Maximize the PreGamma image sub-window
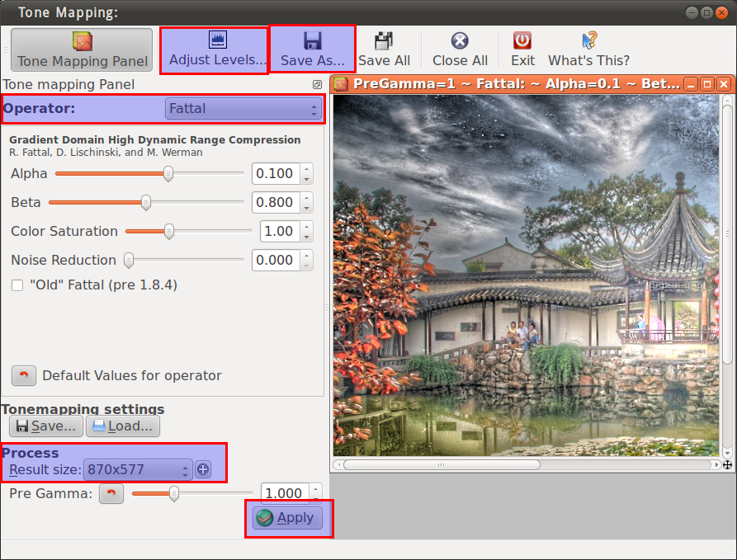The width and height of the screenshot is (737, 560). tap(707, 85)
